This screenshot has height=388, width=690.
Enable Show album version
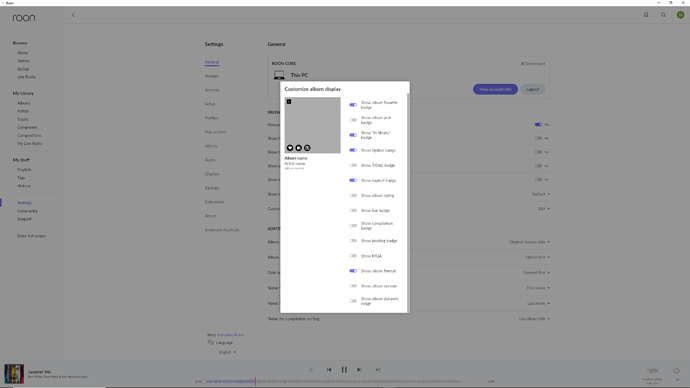(x=353, y=286)
